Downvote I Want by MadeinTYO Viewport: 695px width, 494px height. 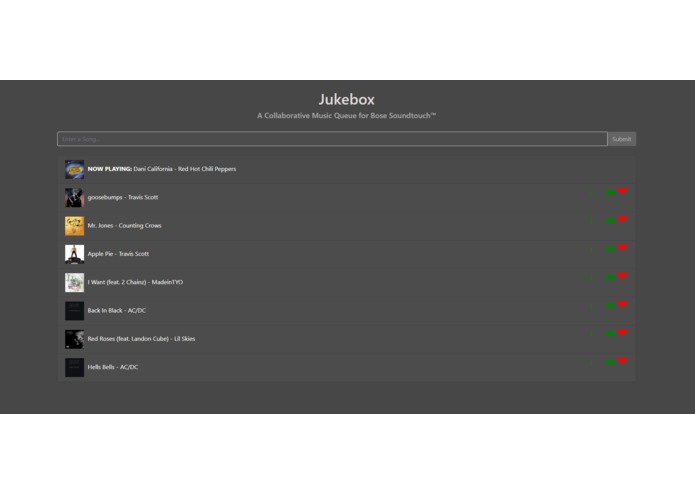point(622,276)
